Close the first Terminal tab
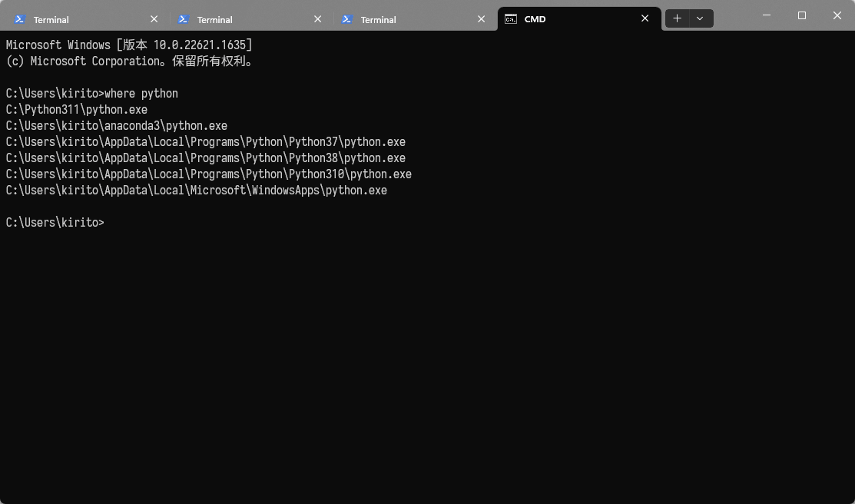Image resolution: width=855 pixels, height=504 pixels. tap(154, 19)
